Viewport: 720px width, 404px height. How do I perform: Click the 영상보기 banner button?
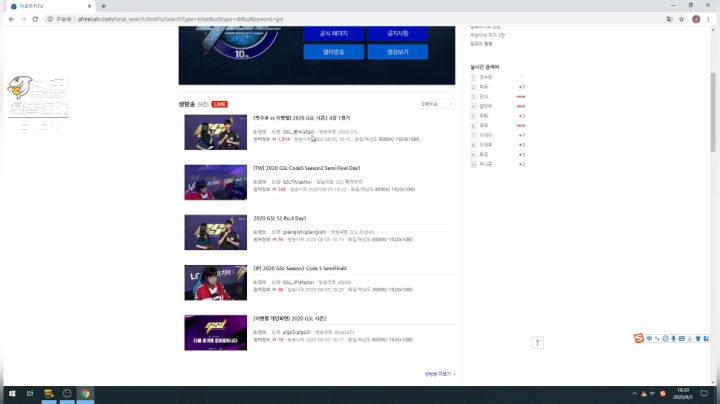[x=398, y=52]
